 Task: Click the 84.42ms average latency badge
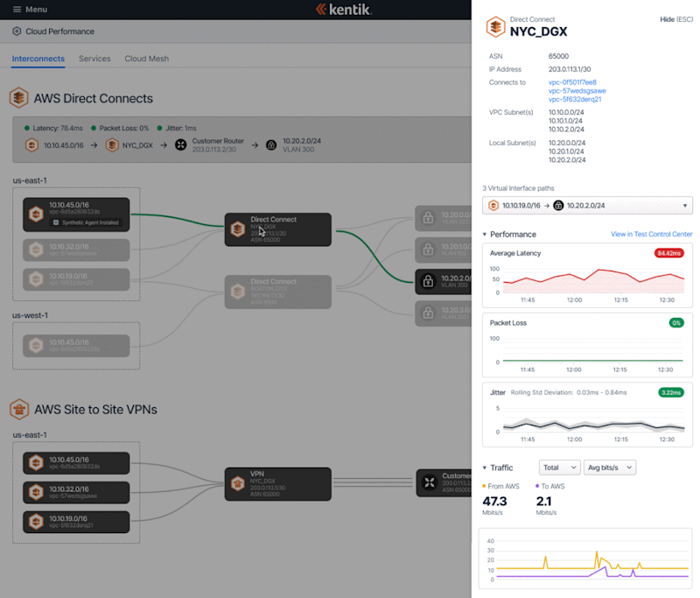pos(668,253)
